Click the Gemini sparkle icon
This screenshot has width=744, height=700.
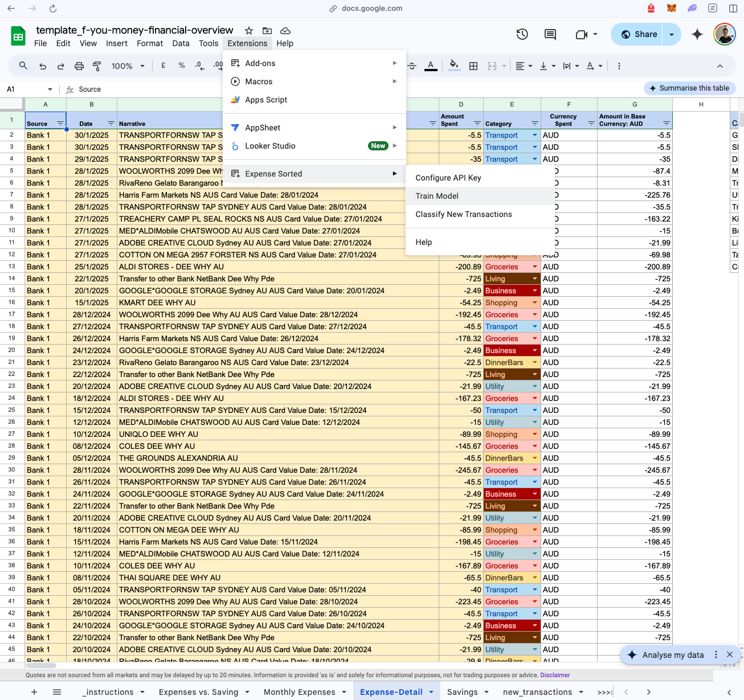tap(697, 34)
